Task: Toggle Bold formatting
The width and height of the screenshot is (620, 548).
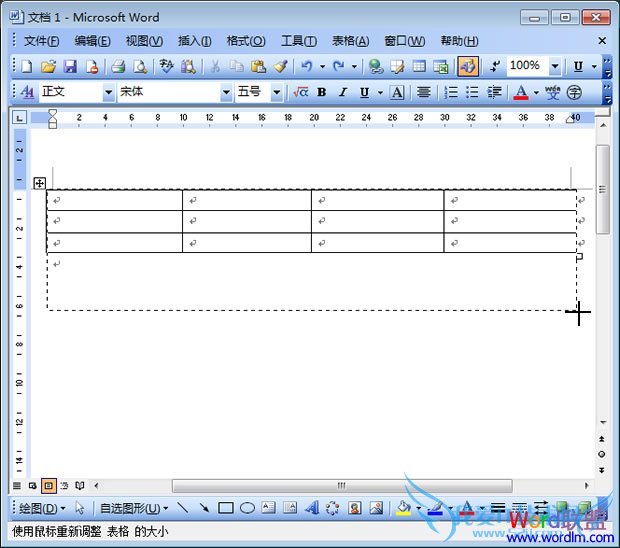Action: [322, 93]
